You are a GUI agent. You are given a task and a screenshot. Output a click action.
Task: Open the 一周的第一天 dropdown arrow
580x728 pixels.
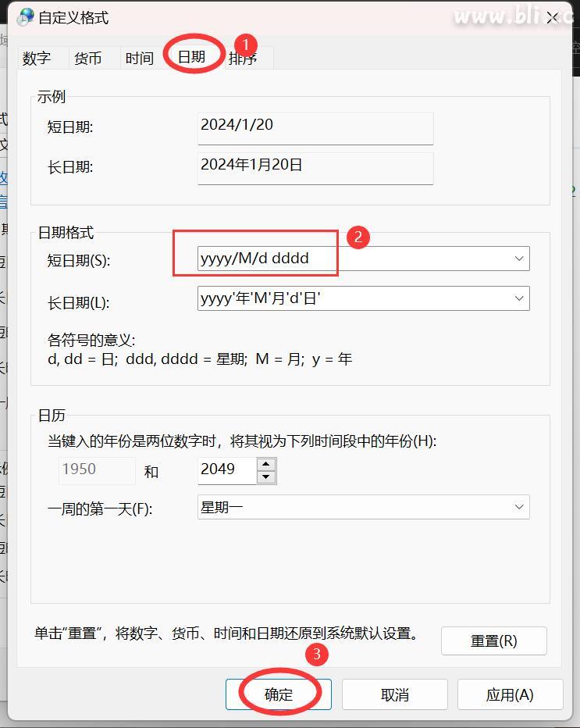519,507
